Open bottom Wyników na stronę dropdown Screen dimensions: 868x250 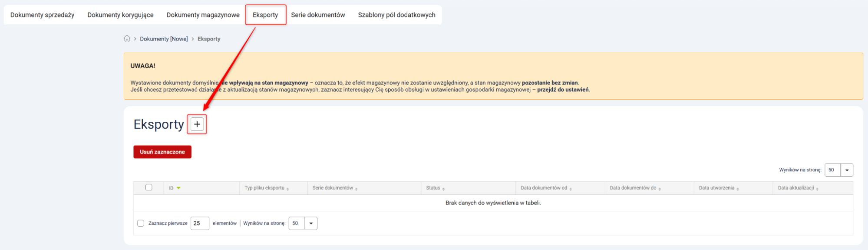[x=310, y=223]
